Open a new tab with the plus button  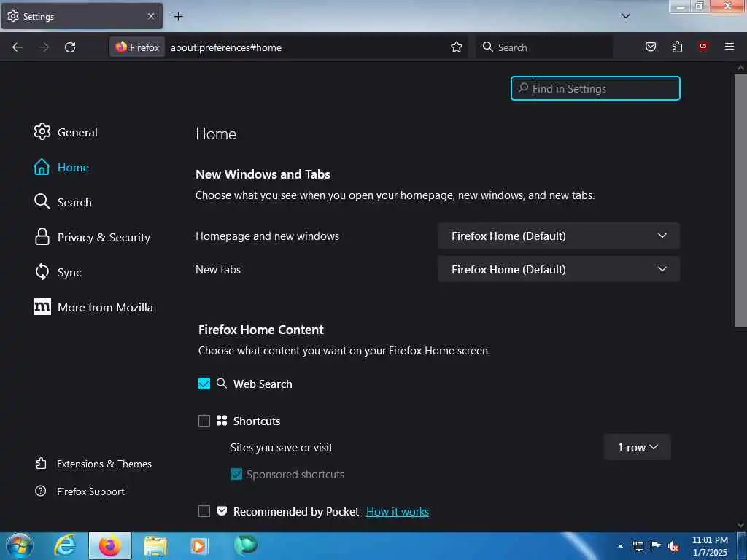178,17
